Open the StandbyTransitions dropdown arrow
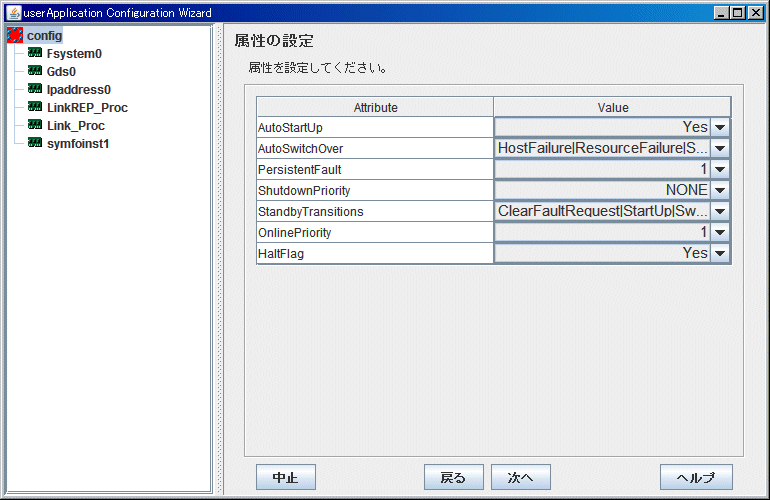 pos(720,212)
